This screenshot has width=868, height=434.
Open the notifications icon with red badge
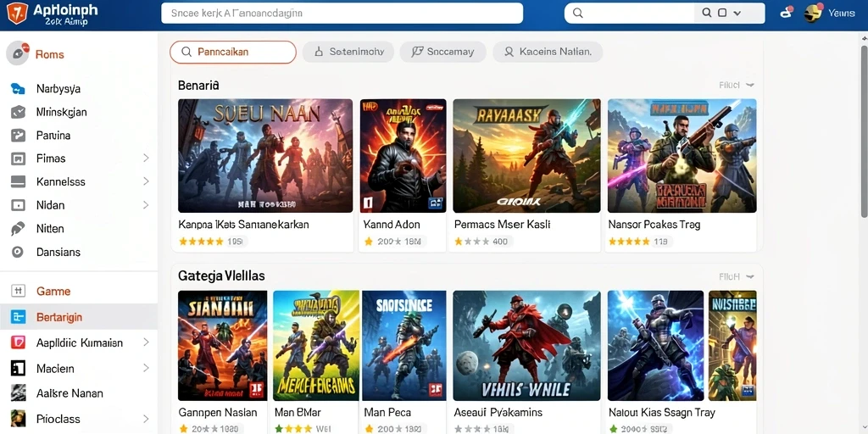(x=787, y=12)
